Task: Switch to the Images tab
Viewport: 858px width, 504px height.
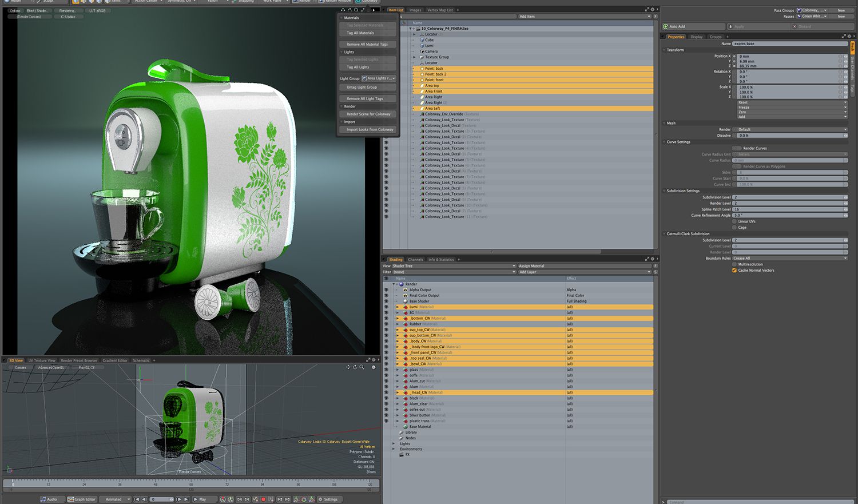Action: pyautogui.click(x=415, y=10)
